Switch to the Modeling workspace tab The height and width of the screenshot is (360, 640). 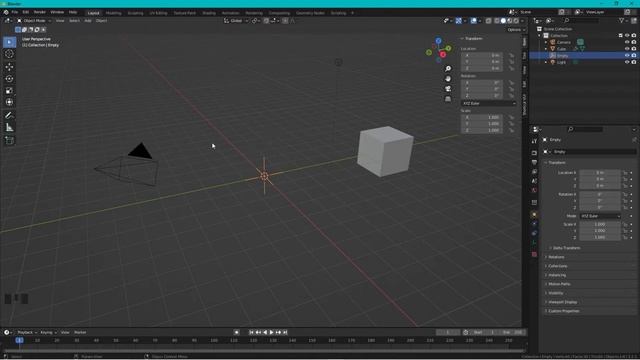113,13
